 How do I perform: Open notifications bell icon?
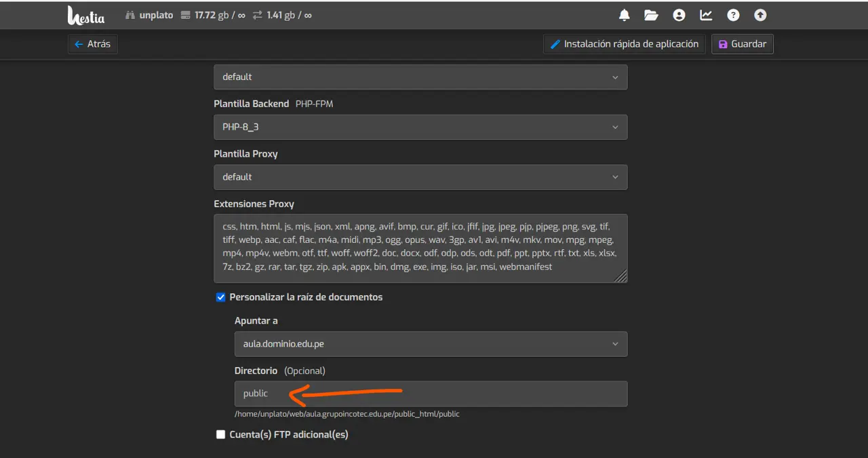click(x=625, y=15)
